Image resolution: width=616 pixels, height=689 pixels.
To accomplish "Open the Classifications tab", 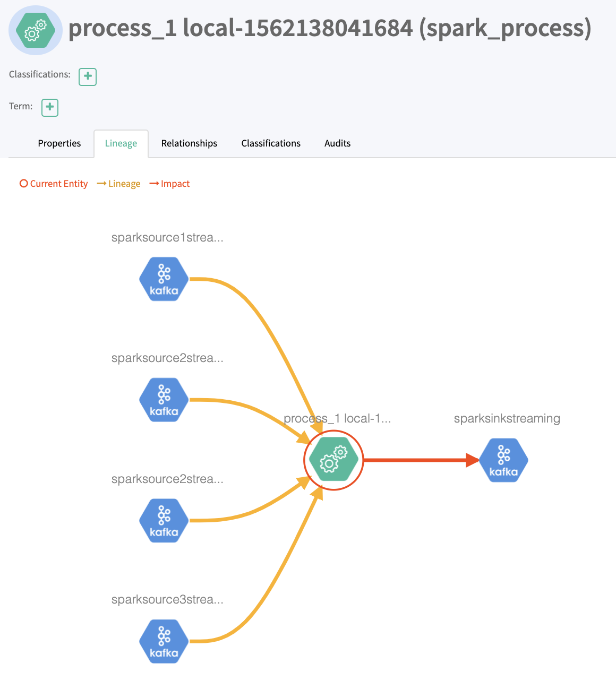I will click(271, 143).
